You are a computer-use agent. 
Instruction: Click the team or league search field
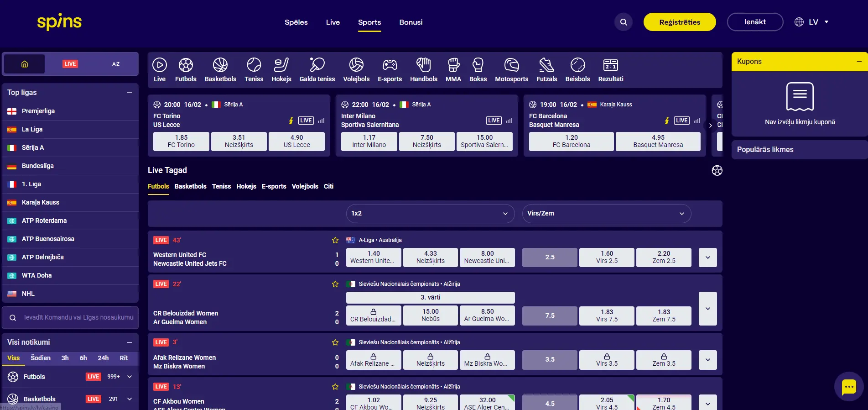(x=78, y=318)
